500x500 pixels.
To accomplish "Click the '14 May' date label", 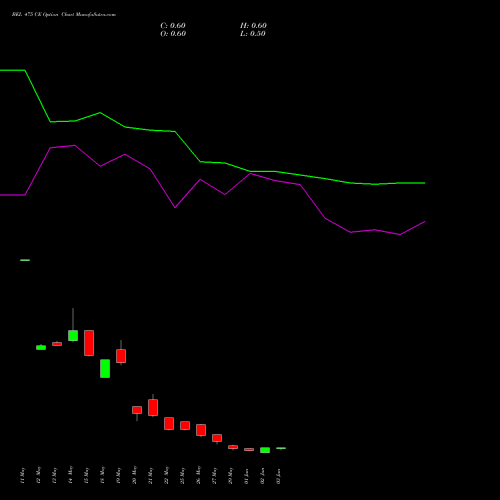I will pos(70,475).
